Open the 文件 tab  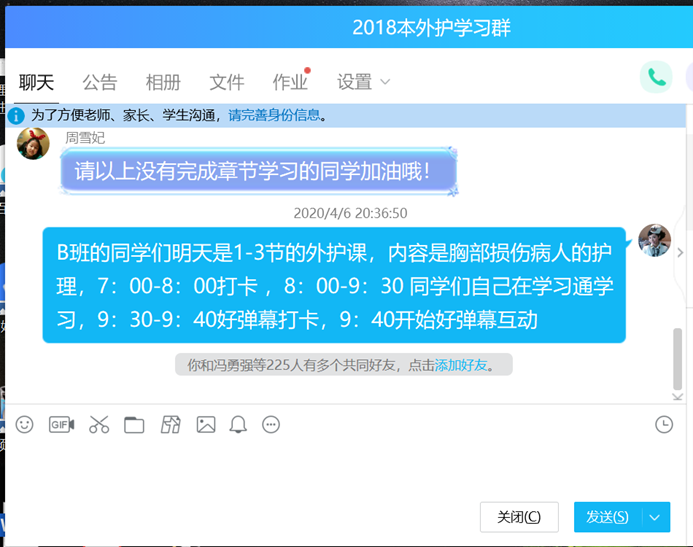tap(227, 83)
